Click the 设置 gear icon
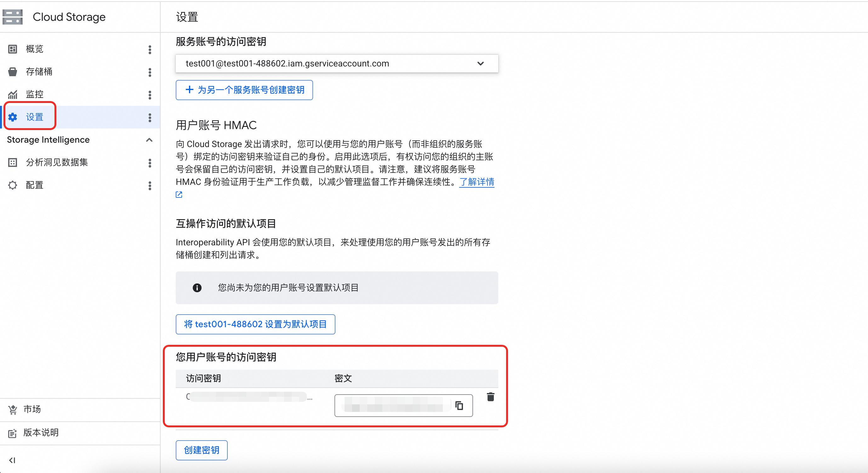The height and width of the screenshot is (473, 868). coord(13,117)
